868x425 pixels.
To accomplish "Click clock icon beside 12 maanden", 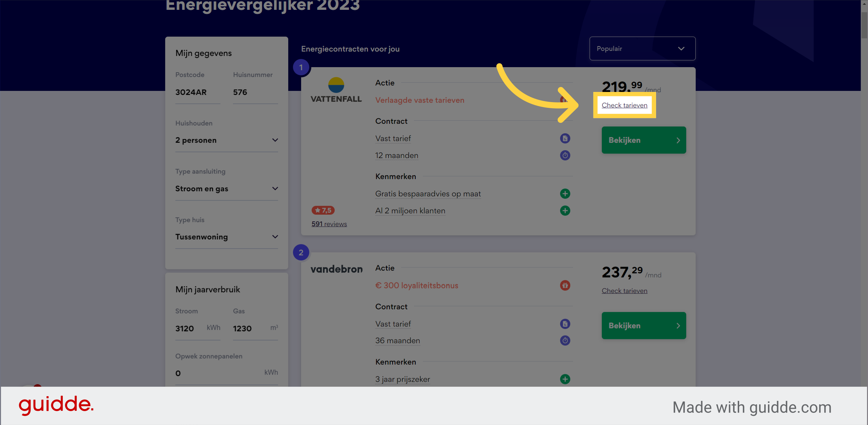I will 565,155.
